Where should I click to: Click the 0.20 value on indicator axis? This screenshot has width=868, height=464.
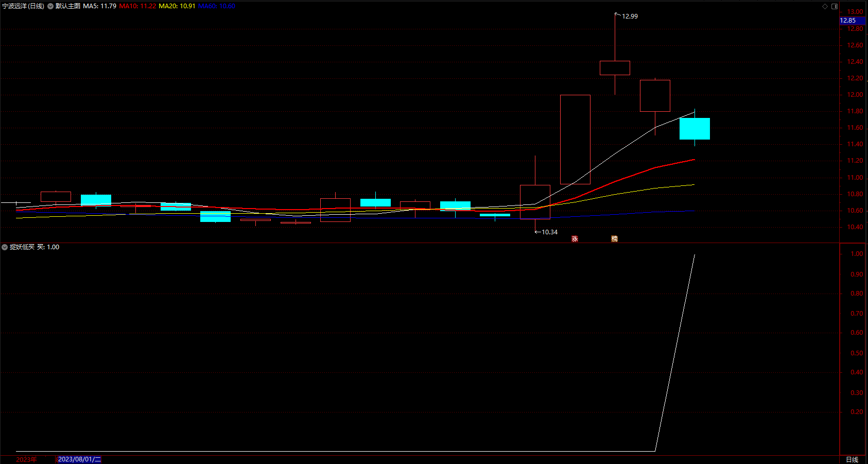[857, 412]
